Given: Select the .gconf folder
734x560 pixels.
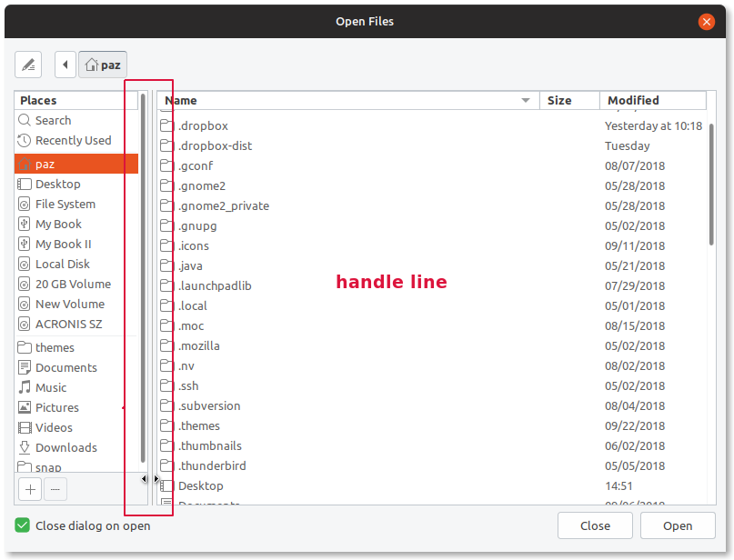Looking at the screenshot, I should point(431,166).
